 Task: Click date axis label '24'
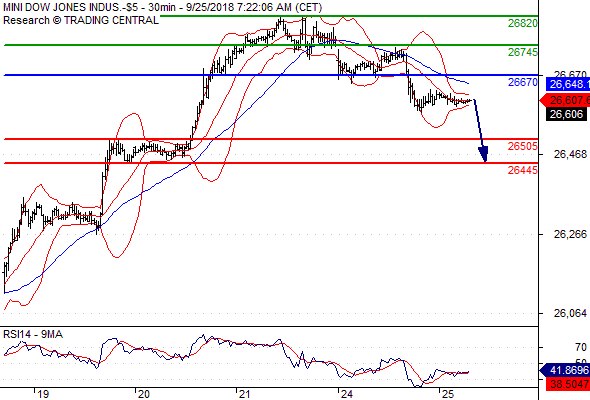coord(346,394)
